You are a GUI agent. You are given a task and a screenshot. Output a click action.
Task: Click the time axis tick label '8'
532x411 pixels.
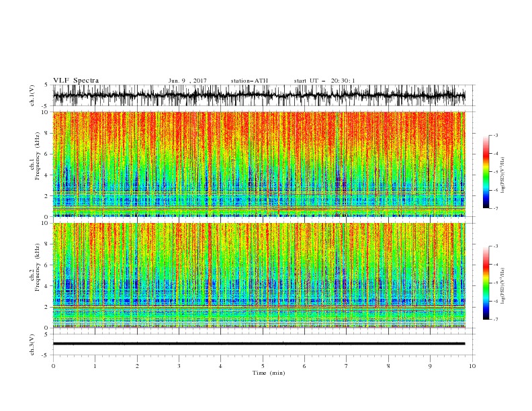(388, 366)
